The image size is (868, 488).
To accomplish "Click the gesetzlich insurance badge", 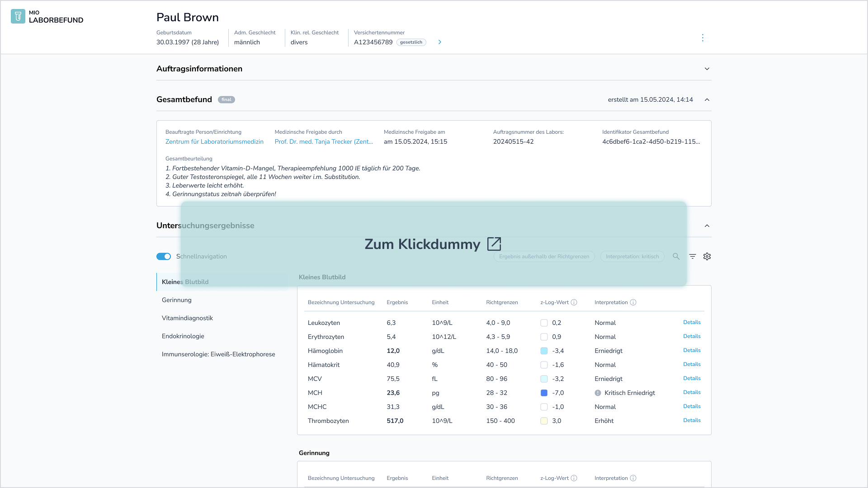I will (x=411, y=42).
